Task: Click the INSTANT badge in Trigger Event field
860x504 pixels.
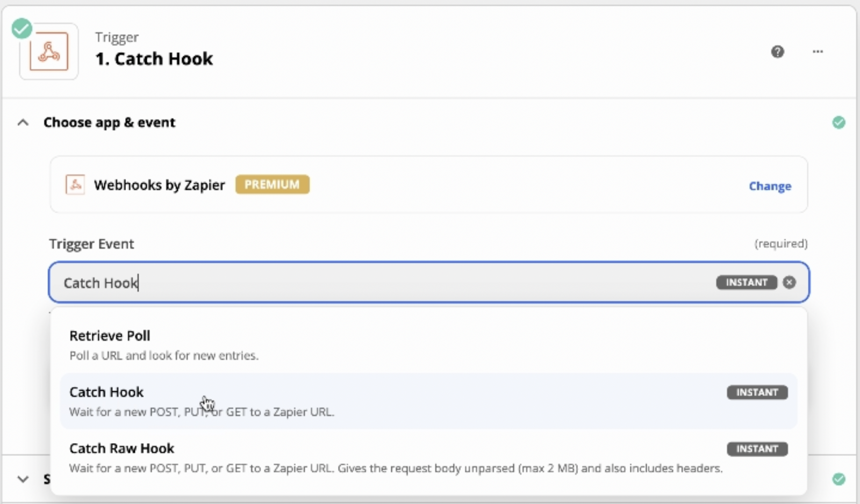Action: pos(746,283)
